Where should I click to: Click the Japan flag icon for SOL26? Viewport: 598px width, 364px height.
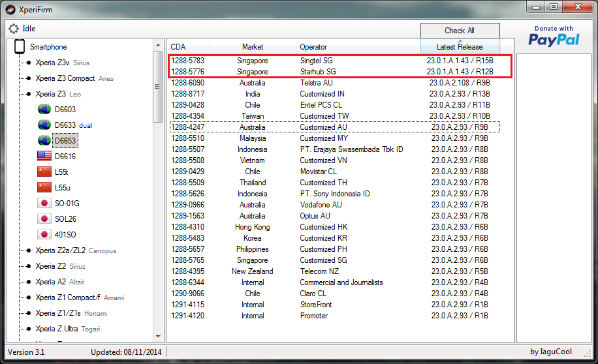[x=44, y=219]
